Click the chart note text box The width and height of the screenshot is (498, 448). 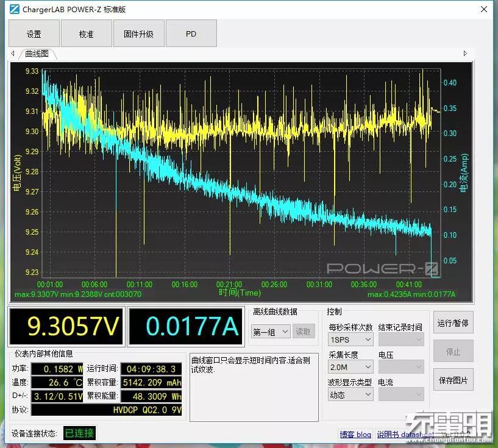tap(254, 387)
